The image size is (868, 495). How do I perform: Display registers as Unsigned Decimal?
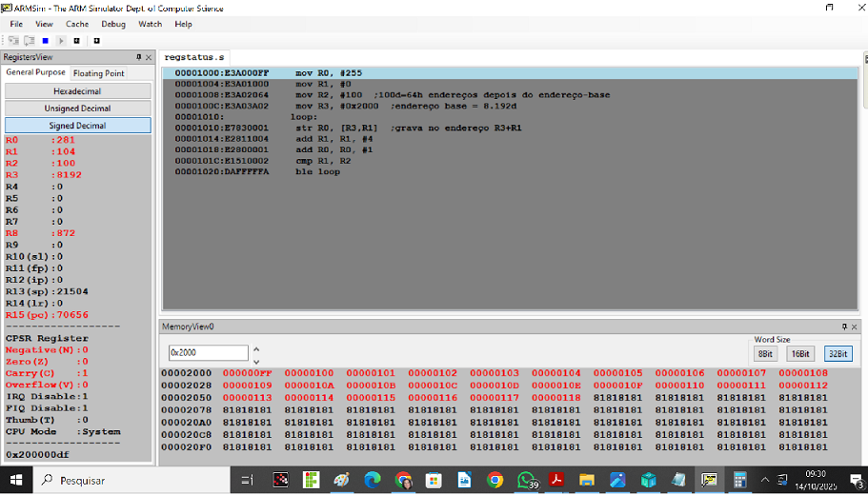(78, 109)
